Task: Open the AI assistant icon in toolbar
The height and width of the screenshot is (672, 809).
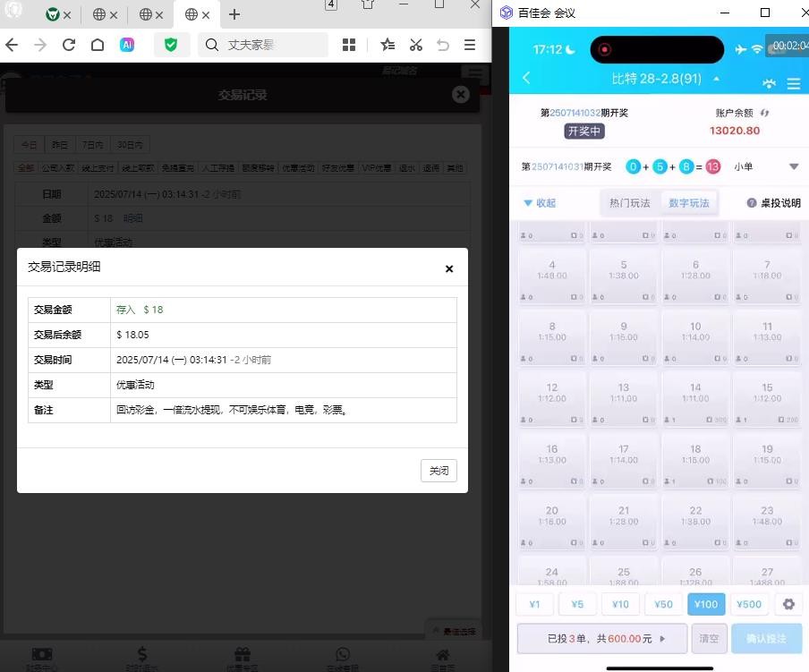Action: 127,45
